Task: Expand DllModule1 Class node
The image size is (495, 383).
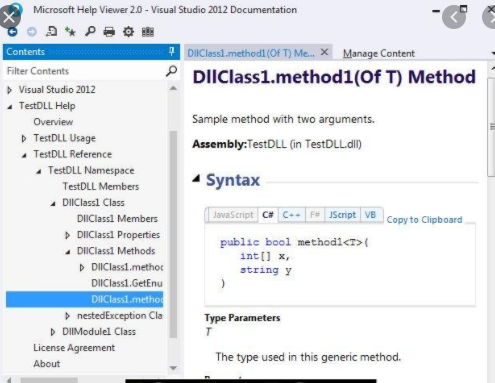Action: point(53,332)
